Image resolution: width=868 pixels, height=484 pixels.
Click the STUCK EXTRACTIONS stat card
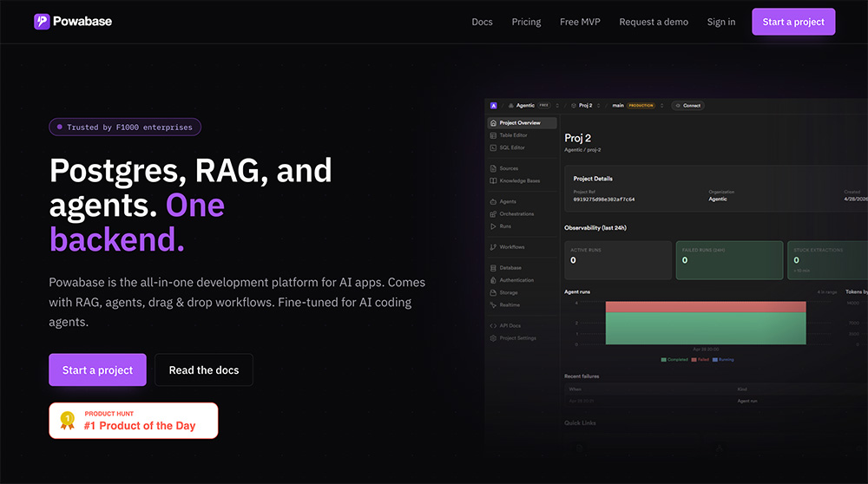[x=827, y=260]
